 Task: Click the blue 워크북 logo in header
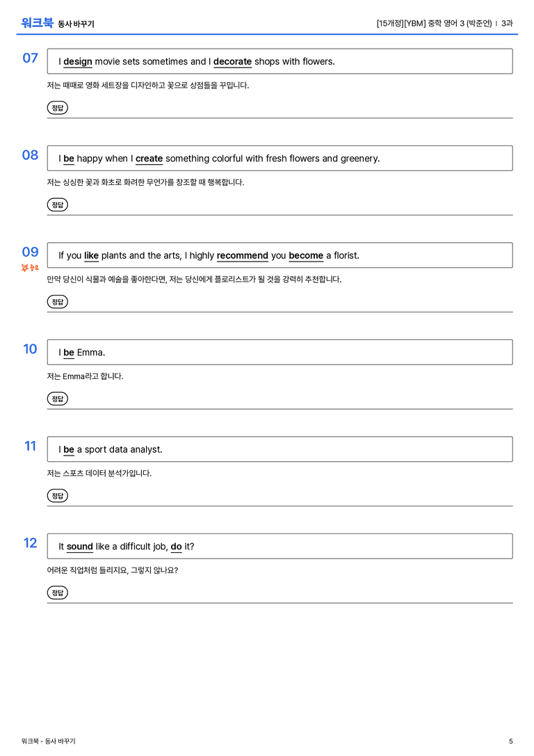click(x=37, y=23)
